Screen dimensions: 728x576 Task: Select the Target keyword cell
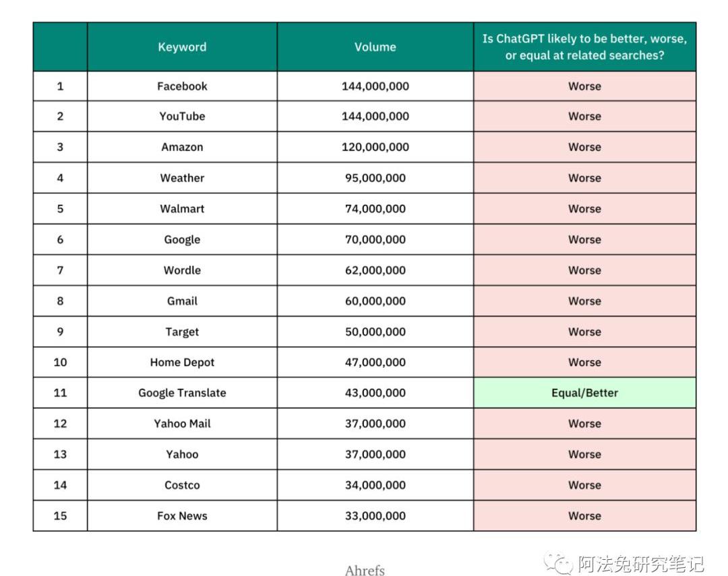182,332
